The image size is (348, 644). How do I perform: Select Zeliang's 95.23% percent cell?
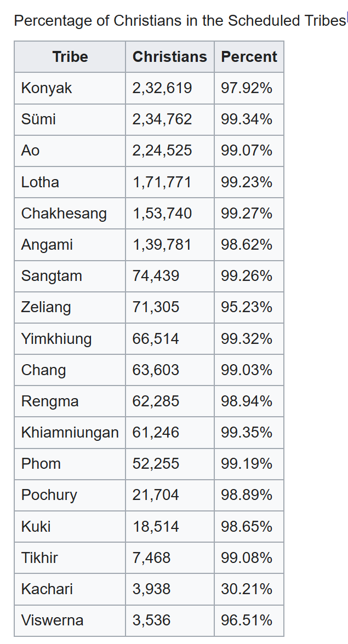(x=247, y=307)
